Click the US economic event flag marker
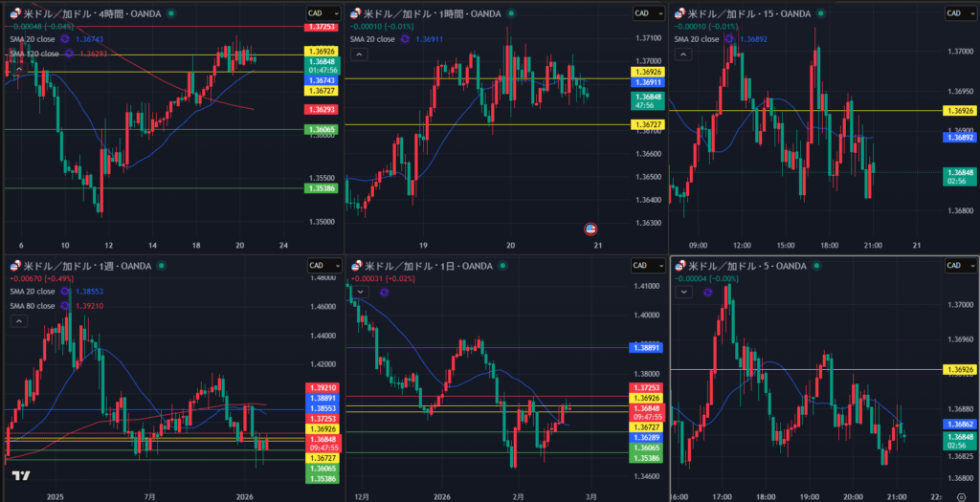 590,229
